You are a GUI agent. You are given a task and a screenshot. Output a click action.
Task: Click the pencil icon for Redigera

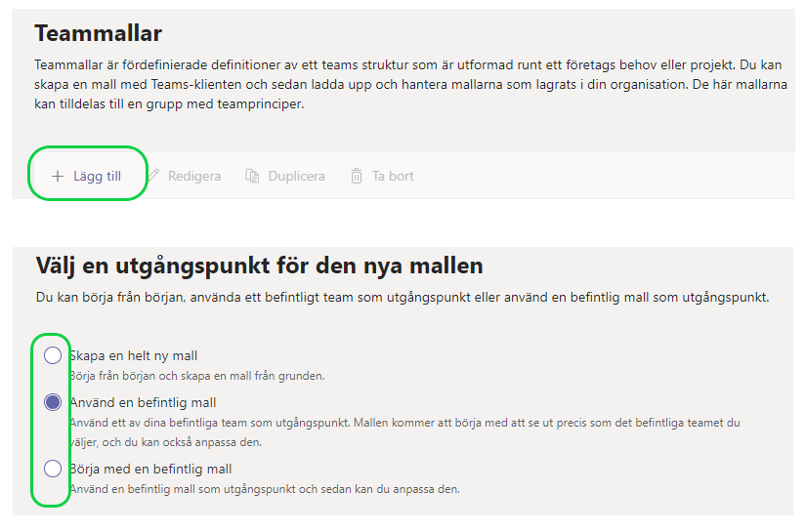[153, 177]
